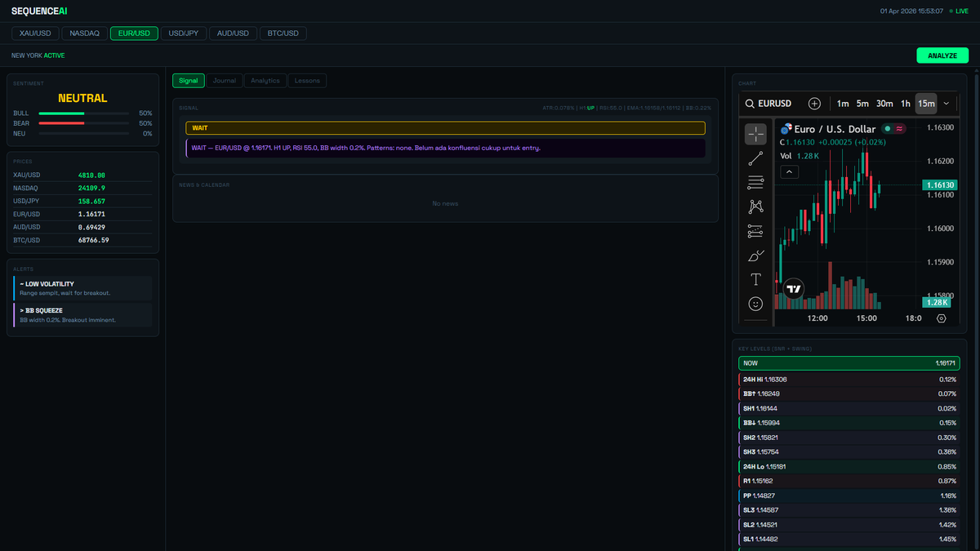The image size is (980, 551).
Task: Select the active 15m chart interval
Action: [x=926, y=104]
